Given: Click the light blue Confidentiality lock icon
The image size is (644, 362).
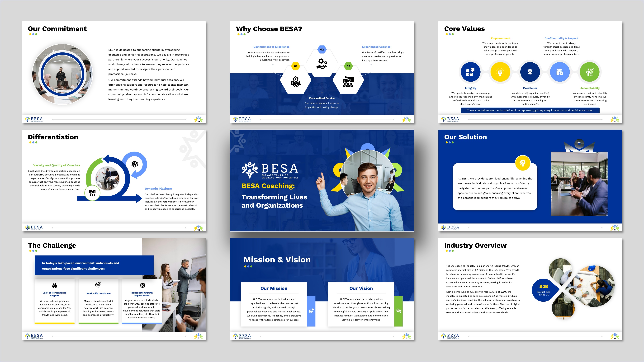Looking at the screenshot, I should click(560, 72).
